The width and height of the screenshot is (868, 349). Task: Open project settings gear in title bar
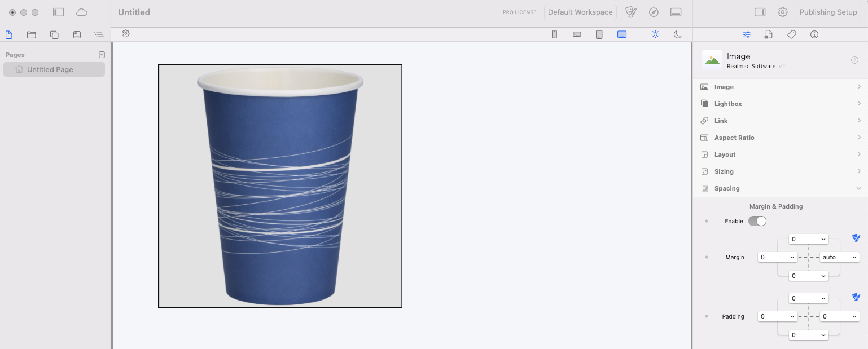pos(782,12)
